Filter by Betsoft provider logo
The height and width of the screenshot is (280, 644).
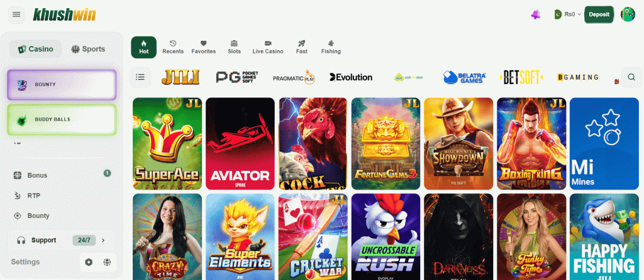click(521, 77)
